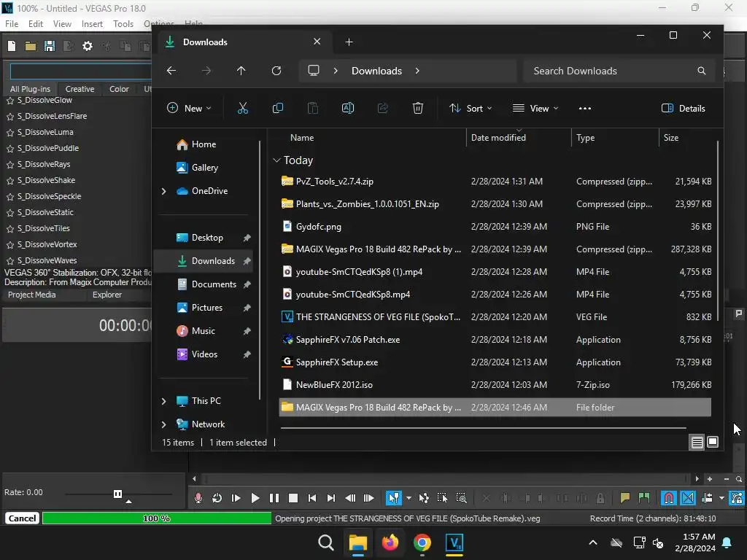Switch to the Creative plug-ins tab
This screenshot has width=747, height=560.
coord(80,89)
